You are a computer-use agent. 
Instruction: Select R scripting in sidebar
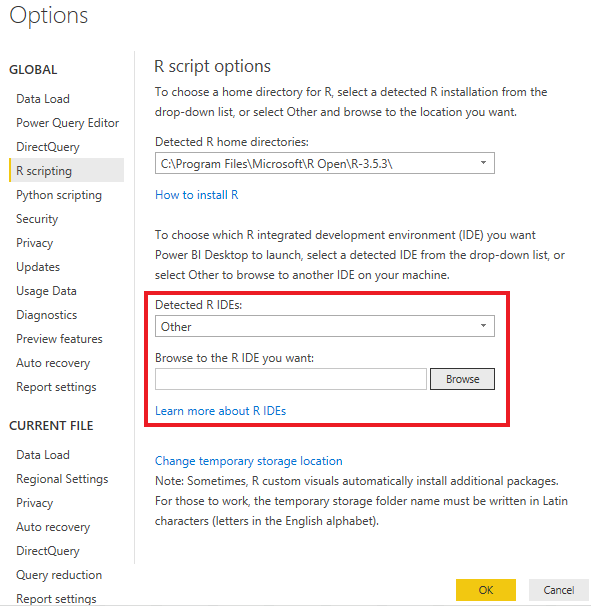pos(66,170)
